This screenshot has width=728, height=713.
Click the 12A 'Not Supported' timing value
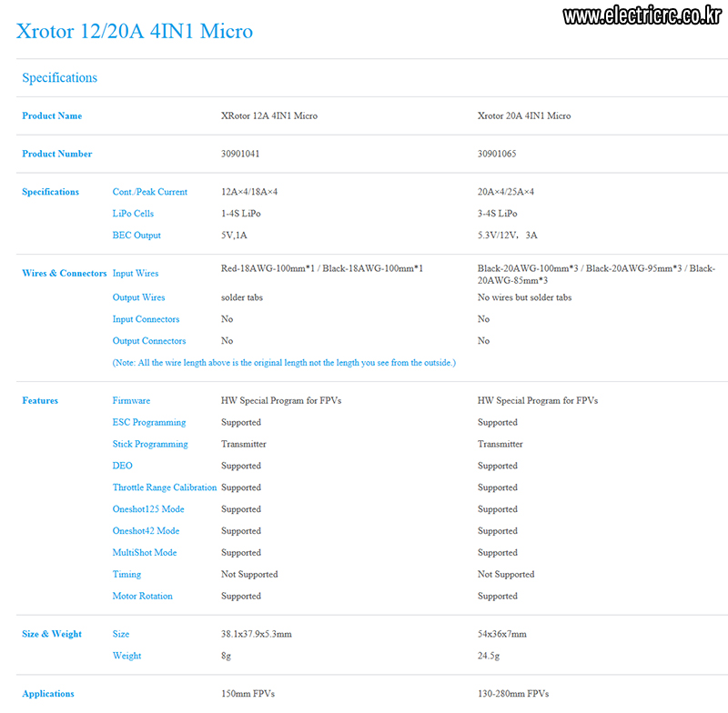tap(249, 574)
